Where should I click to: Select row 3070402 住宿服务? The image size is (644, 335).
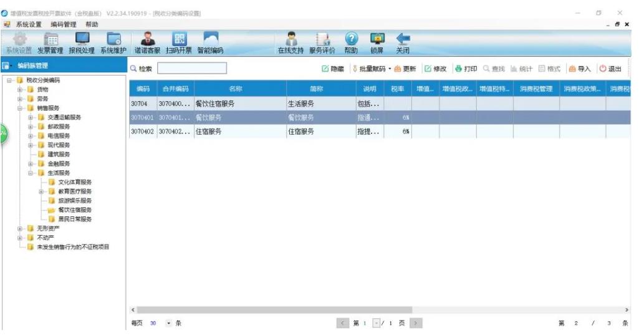(380, 132)
